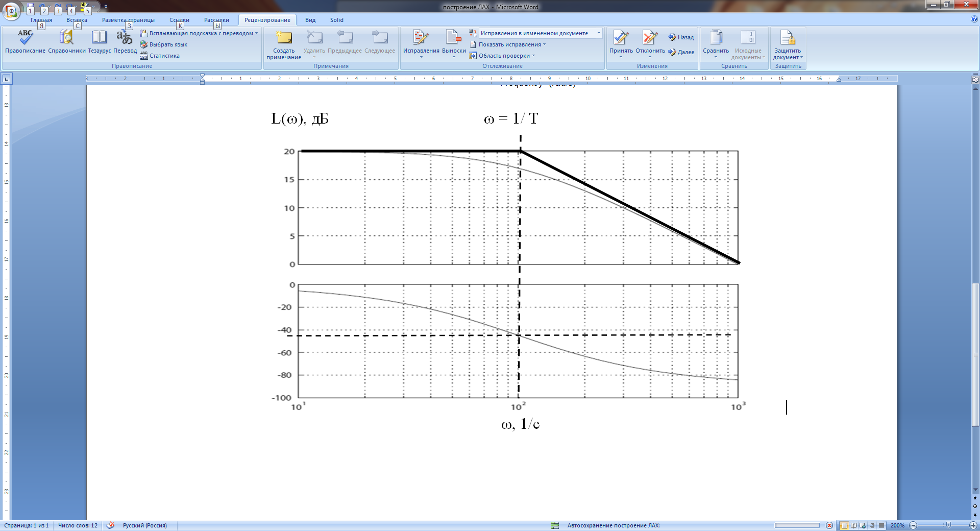Open the Выноски balloons menu
The height and width of the screenshot is (531, 980).
454,44
